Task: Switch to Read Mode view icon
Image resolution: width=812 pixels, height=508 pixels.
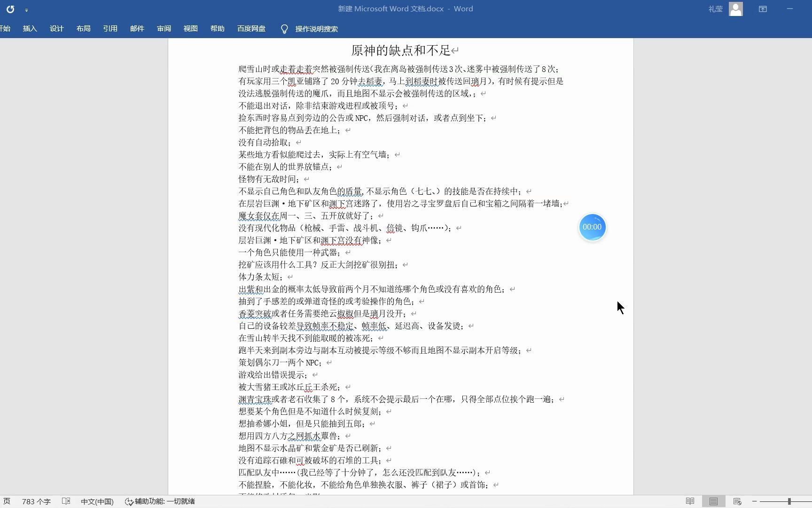Action: [x=690, y=501]
